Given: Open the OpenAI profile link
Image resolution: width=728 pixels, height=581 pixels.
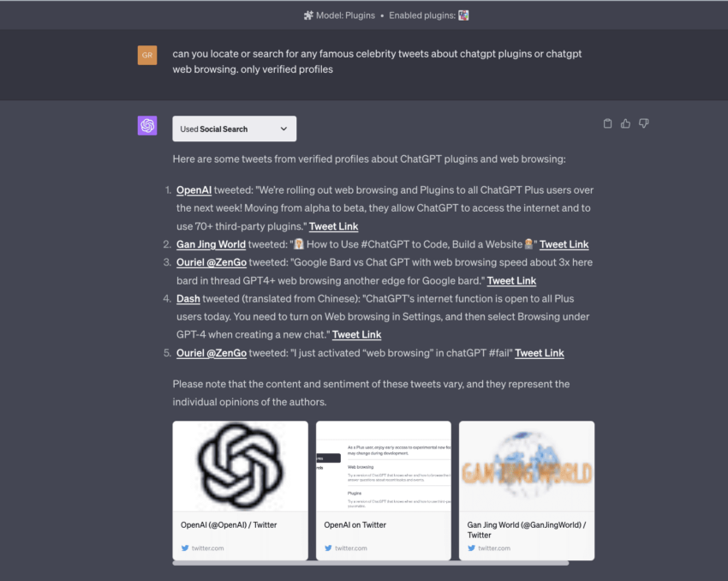Looking at the screenshot, I should (194, 190).
